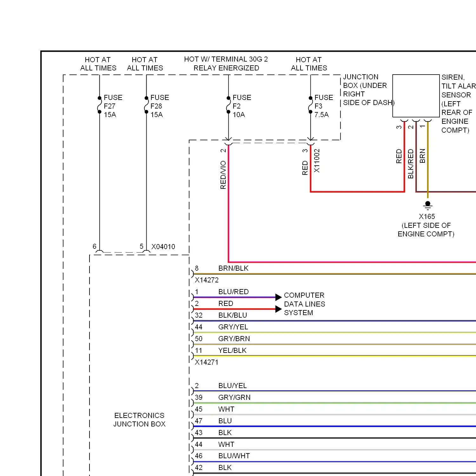
Task: Select connector label X04010
Action: coord(163,247)
